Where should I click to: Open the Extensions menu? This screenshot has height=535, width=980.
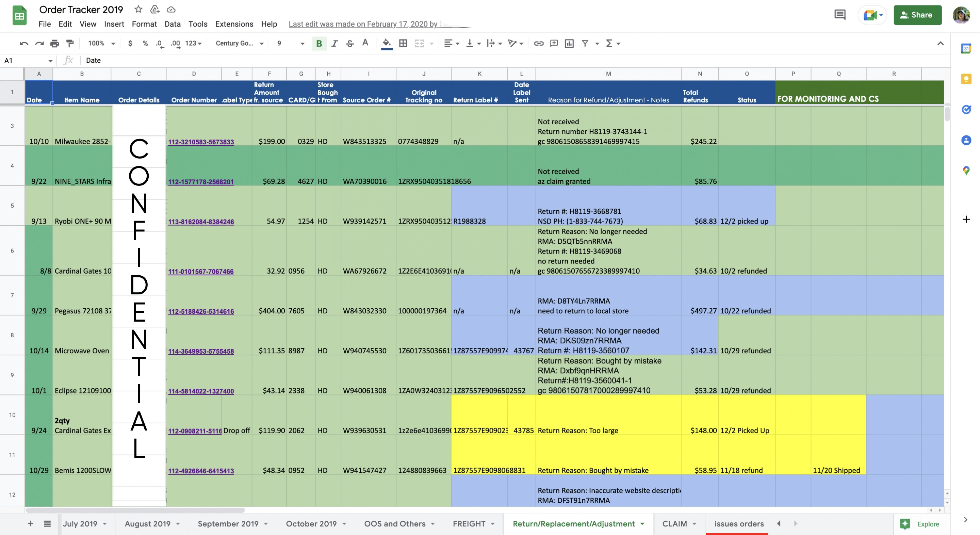click(234, 24)
